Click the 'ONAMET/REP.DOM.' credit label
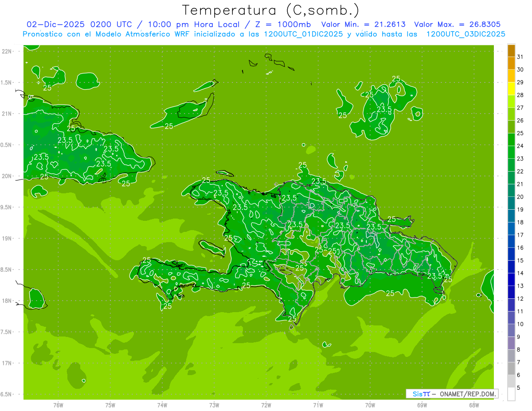532x411 pixels. pos(467,394)
